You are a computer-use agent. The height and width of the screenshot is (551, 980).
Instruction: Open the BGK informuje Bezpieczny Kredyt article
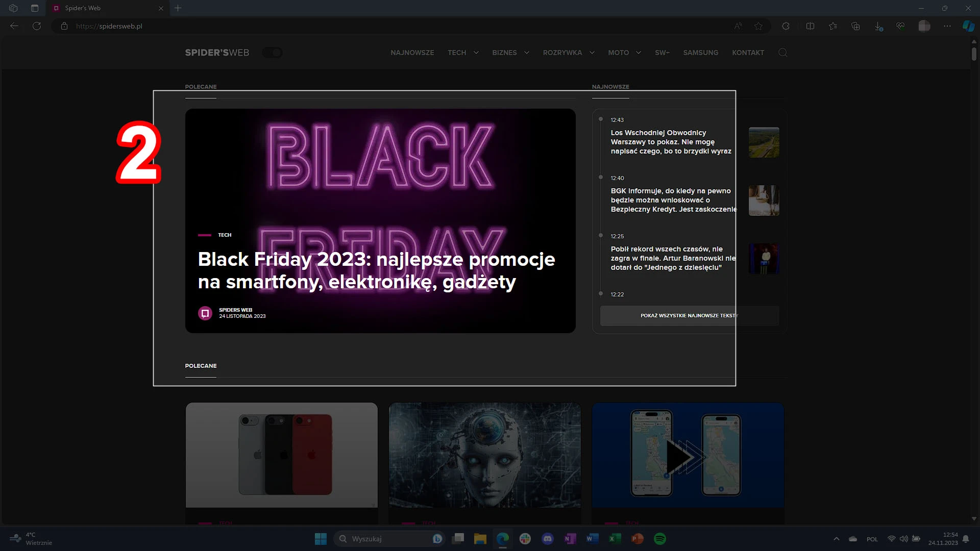coord(674,200)
